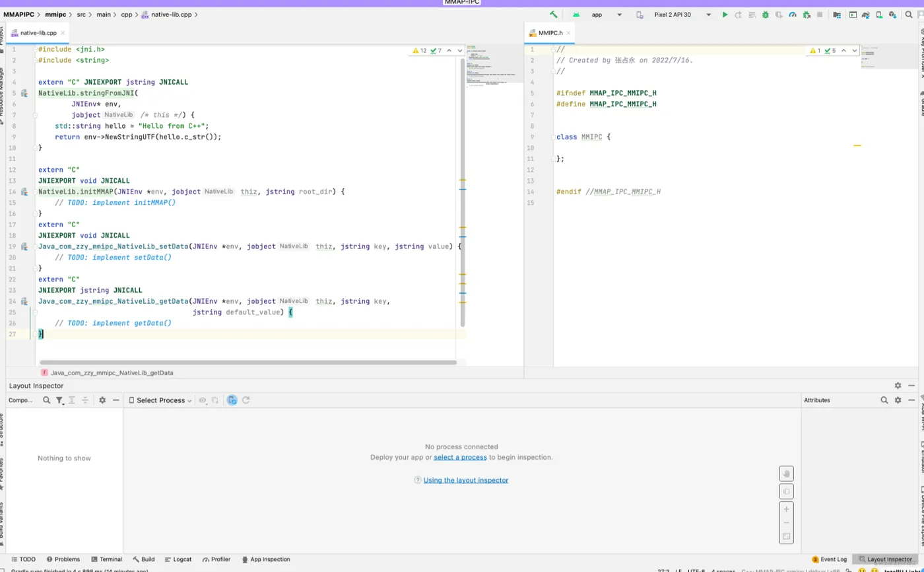
Task: Zoom out the layout inspector view
Action: click(786, 522)
